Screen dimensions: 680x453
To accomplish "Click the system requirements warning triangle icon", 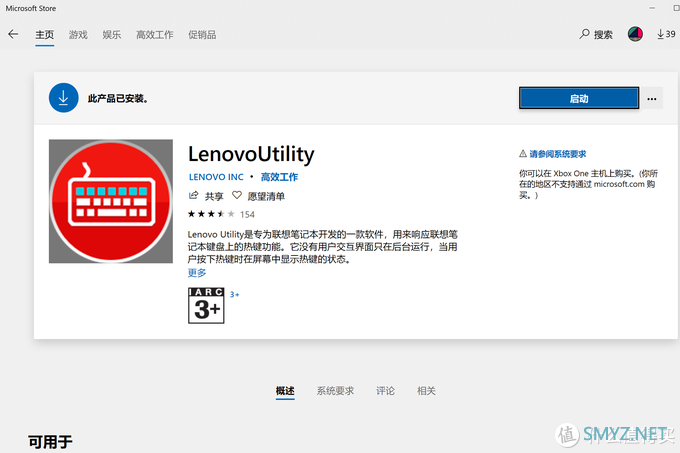I will (x=523, y=153).
